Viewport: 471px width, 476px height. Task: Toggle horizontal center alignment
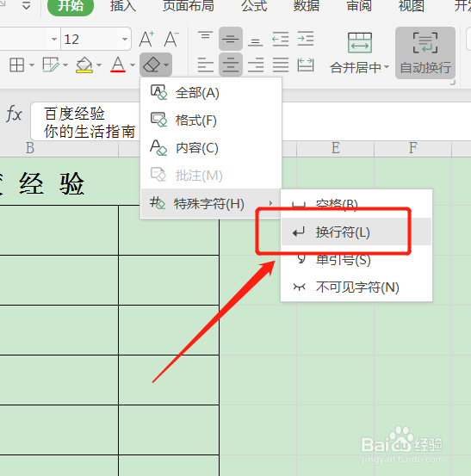[230, 65]
